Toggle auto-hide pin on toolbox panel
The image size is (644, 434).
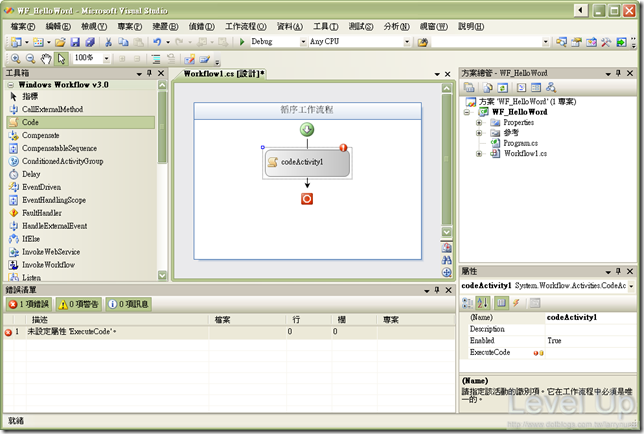point(149,73)
